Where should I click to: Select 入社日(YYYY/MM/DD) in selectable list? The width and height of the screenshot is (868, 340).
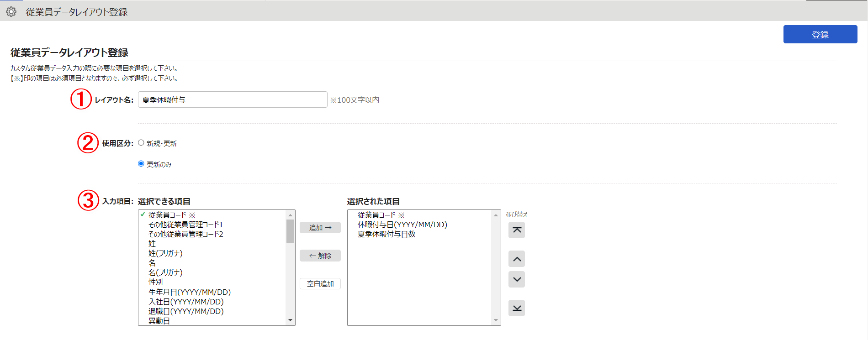coord(186,302)
